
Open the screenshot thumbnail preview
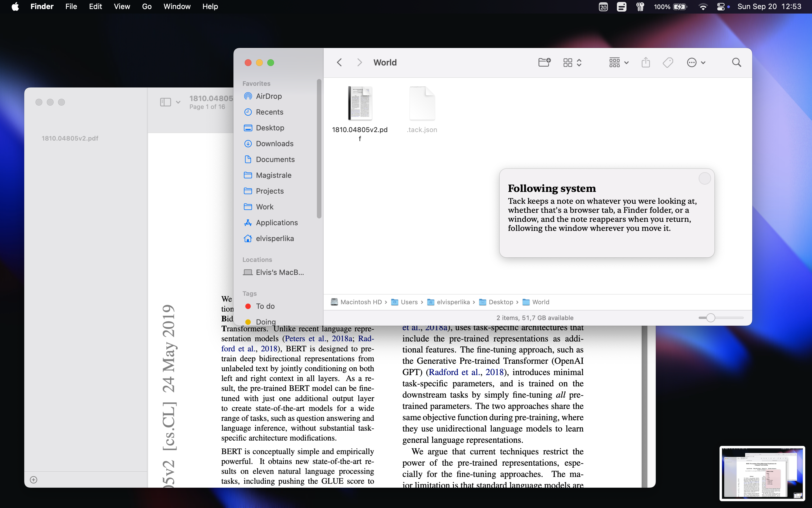pyautogui.click(x=762, y=473)
